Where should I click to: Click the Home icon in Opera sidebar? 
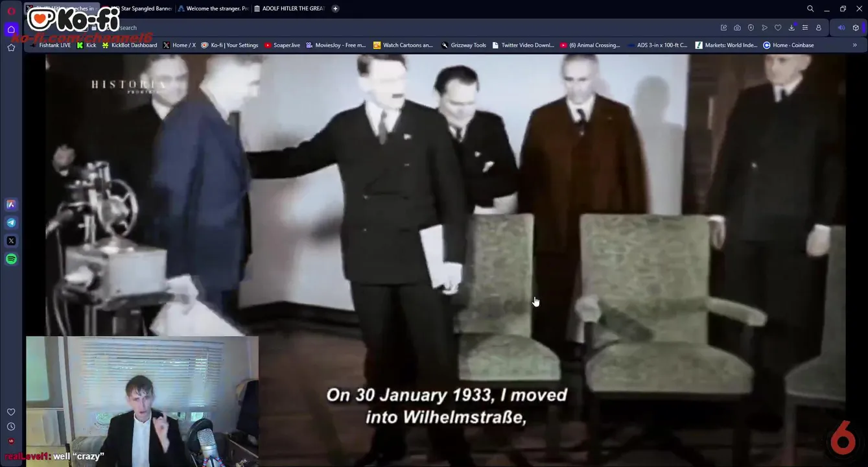[x=11, y=29]
